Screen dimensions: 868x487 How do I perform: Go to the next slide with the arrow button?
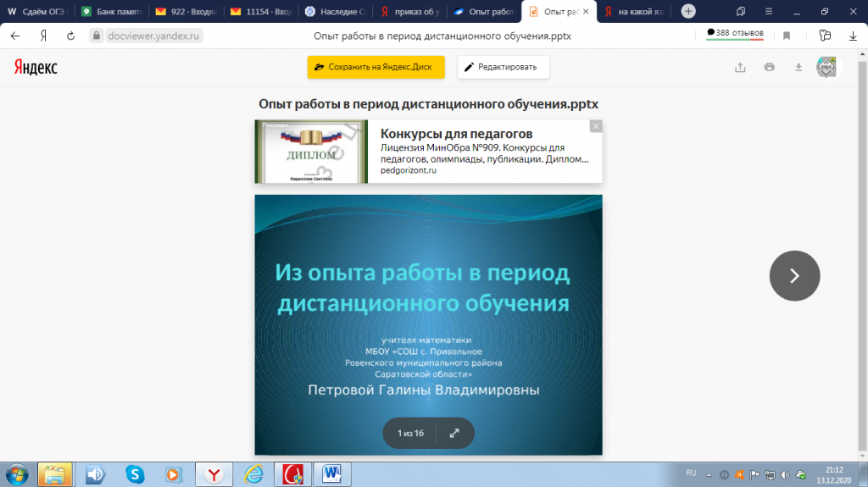pyautogui.click(x=794, y=275)
